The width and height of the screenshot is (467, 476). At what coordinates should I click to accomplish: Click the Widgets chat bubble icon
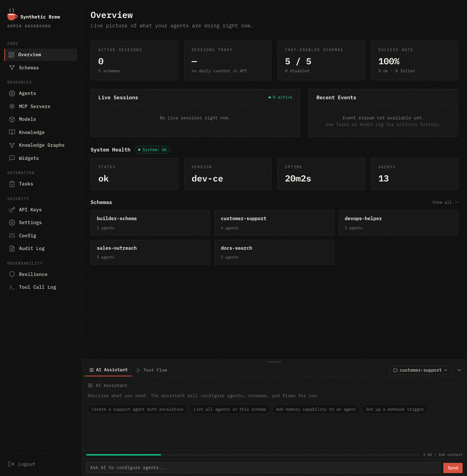12,158
